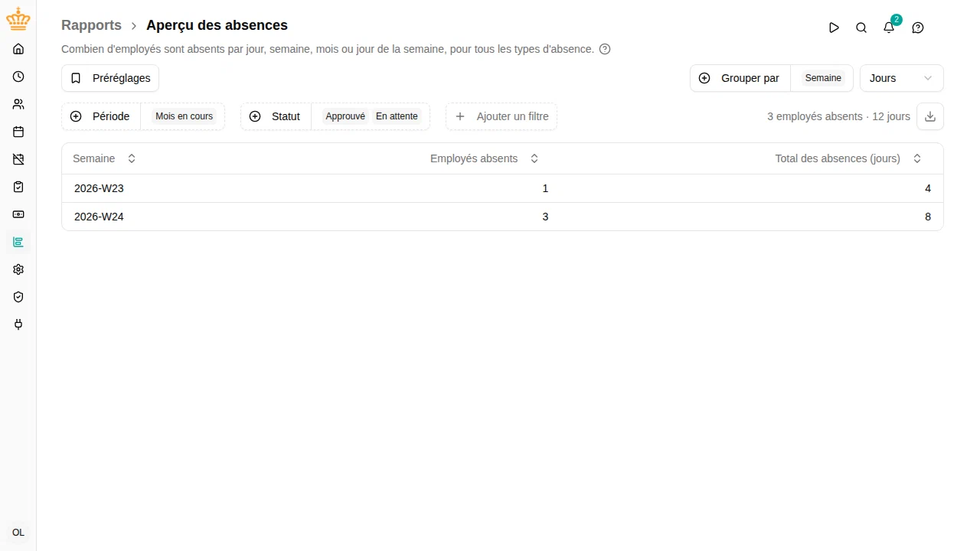
Task: Click the value 8 in the 2026-W24 row
Action: (928, 217)
